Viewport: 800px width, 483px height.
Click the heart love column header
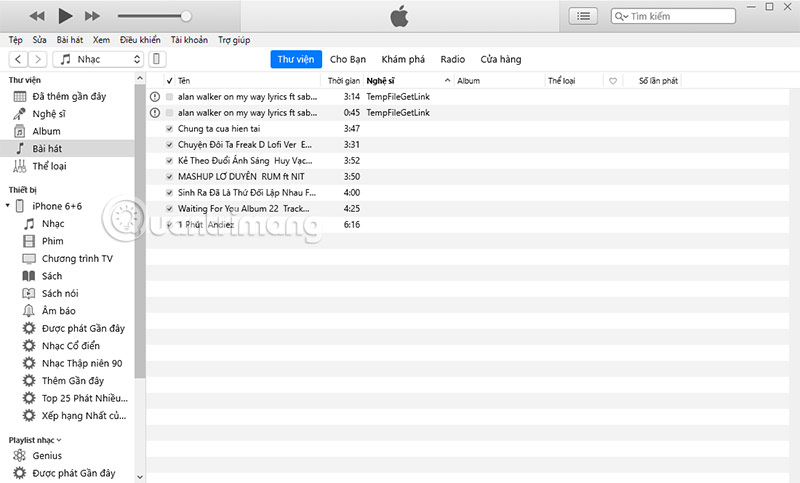(613, 81)
